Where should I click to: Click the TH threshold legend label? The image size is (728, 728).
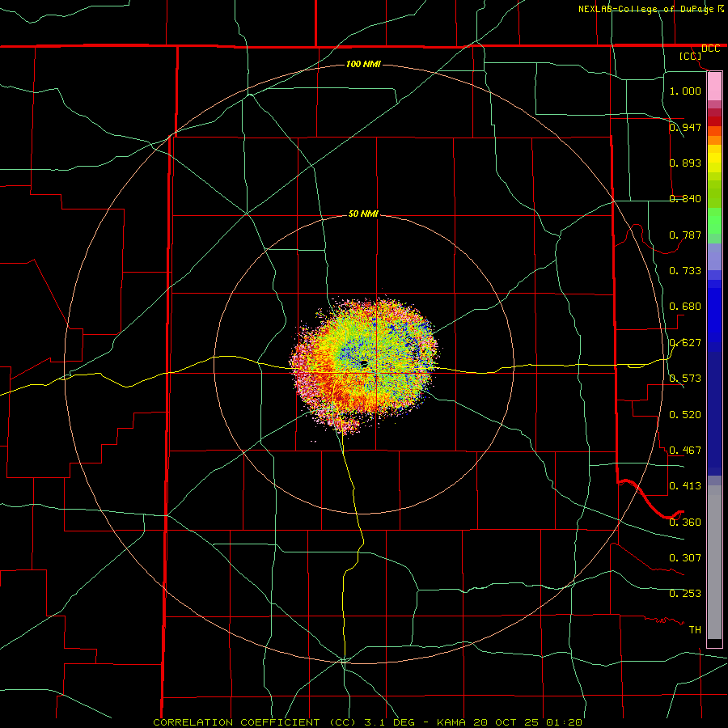pos(695,630)
